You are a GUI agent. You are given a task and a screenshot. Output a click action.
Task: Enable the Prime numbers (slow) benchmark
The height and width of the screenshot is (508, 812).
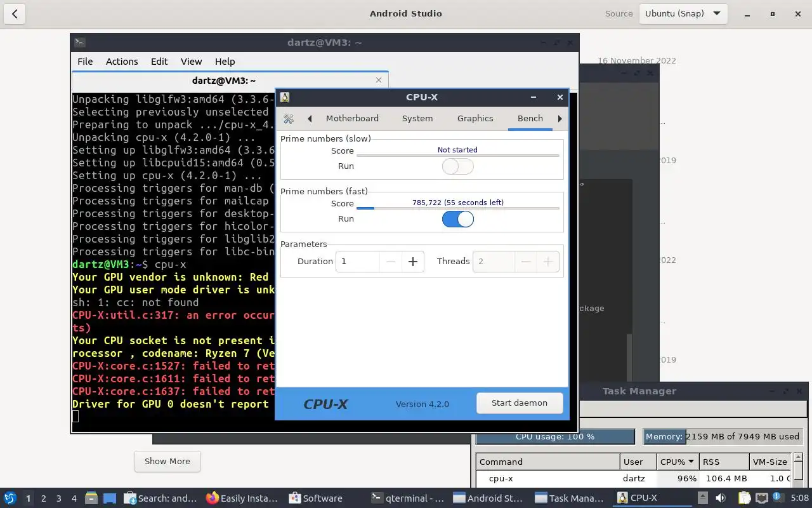[457, 166]
